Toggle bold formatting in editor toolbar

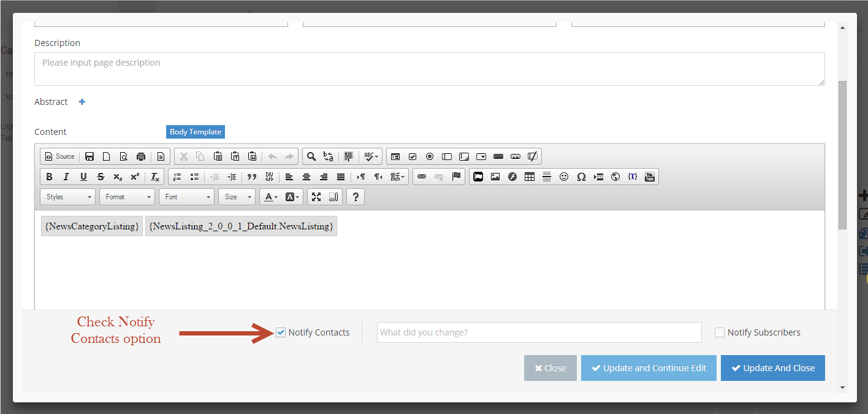tap(49, 177)
